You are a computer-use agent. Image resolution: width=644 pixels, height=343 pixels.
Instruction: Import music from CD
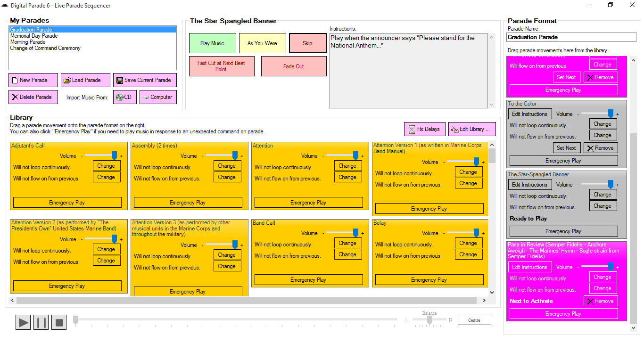124,97
